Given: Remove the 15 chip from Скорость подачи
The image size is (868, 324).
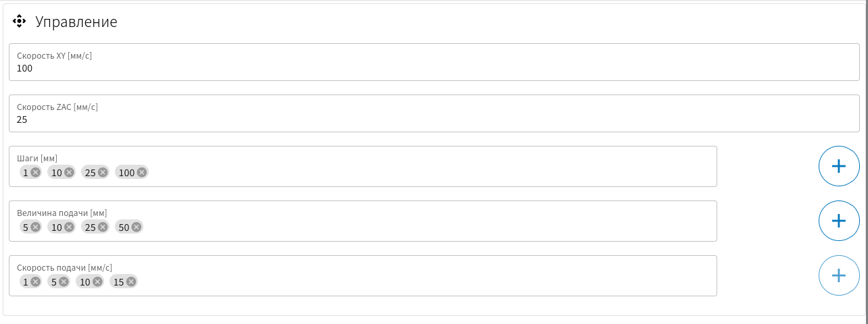Looking at the screenshot, I should point(131,281).
